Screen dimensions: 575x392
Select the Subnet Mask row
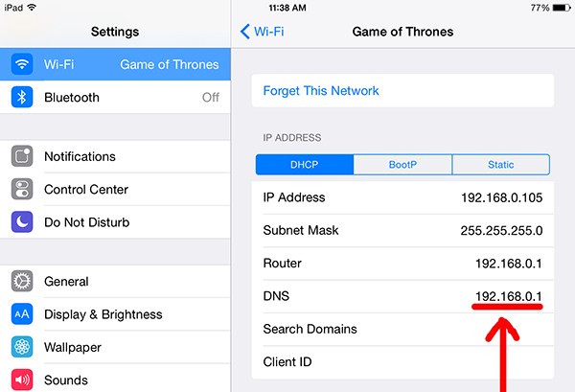click(402, 230)
